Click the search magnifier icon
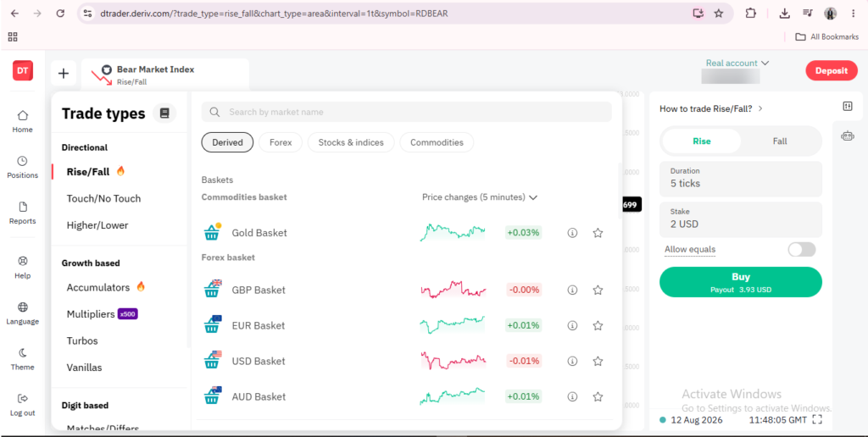Screen dimensions: 868x437 (x=214, y=113)
